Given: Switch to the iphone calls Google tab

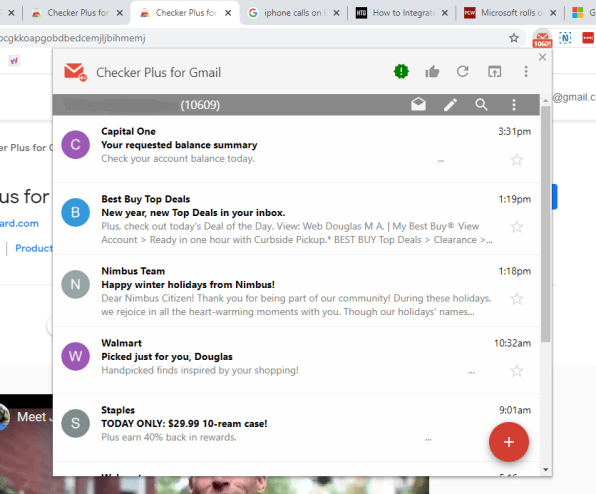Looking at the screenshot, I should click(293, 13).
